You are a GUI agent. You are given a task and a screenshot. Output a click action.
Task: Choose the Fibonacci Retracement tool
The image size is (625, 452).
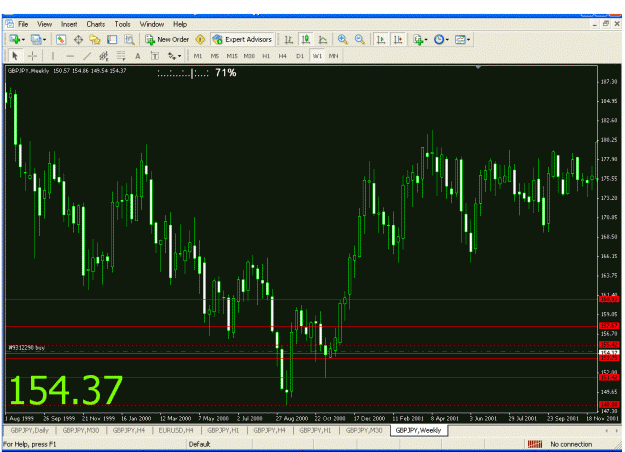point(121,56)
